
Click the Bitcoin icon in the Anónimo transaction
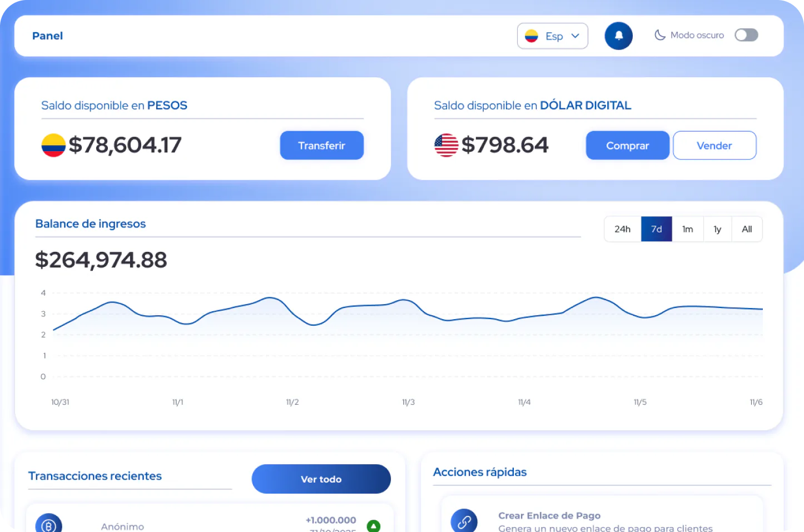click(49, 524)
